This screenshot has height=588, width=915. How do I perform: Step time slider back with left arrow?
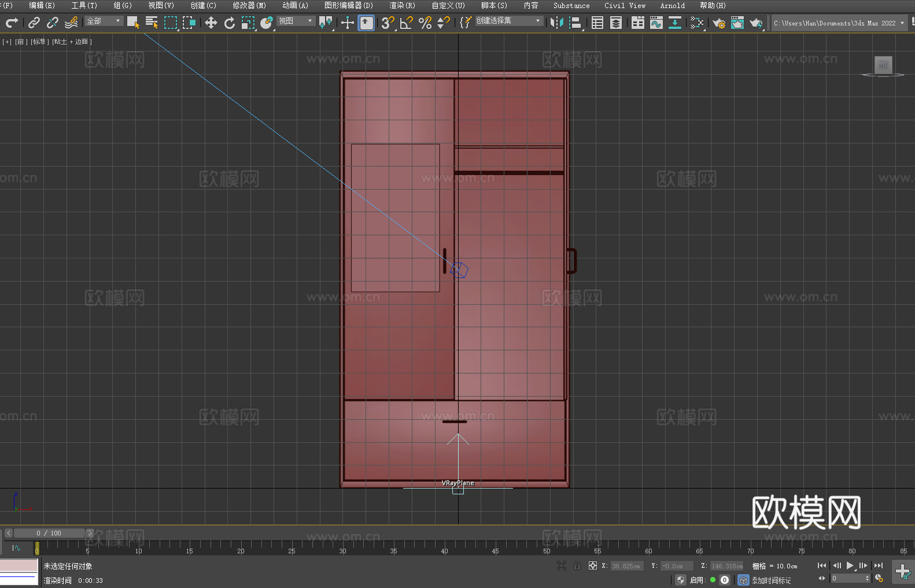[x=8, y=533]
